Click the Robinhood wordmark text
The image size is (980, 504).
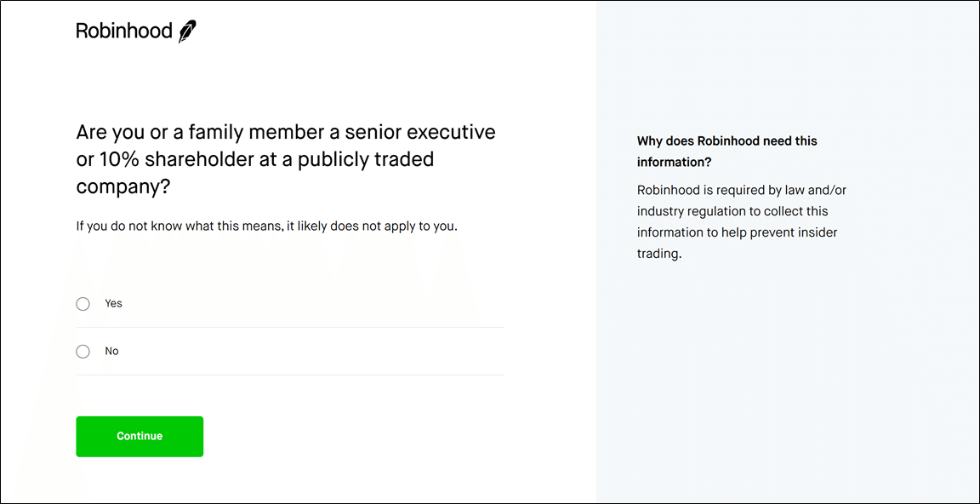pos(124,31)
